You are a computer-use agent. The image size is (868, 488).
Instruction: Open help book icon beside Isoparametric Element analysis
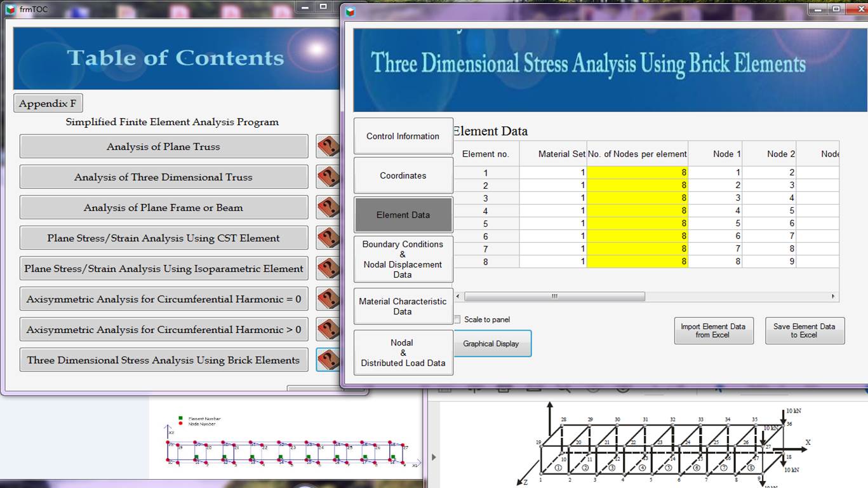[x=328, y=269]
